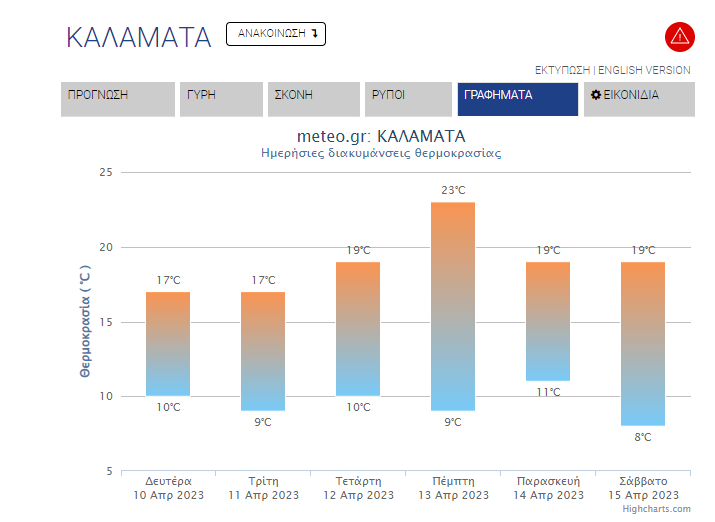Viewport: 715px width, 522px height.
Task: Open the ΓΥΡΗ pollen tab
Action: tap(221, 99)
